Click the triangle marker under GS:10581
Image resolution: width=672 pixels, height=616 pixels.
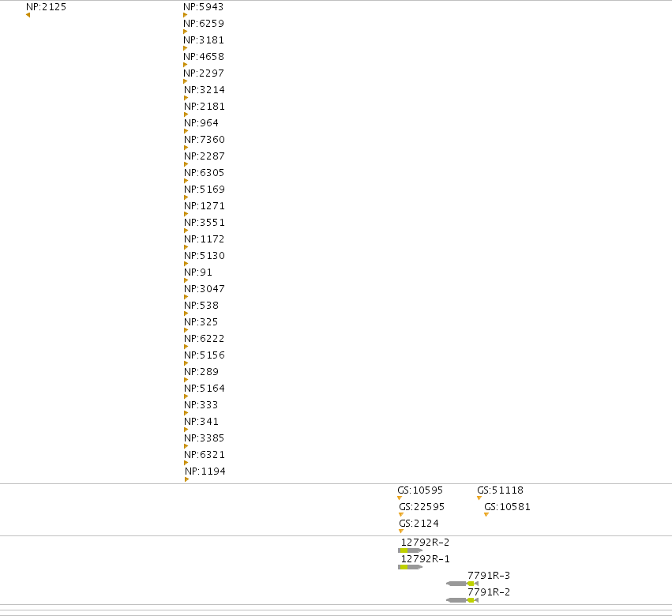(x=486, y=515)
